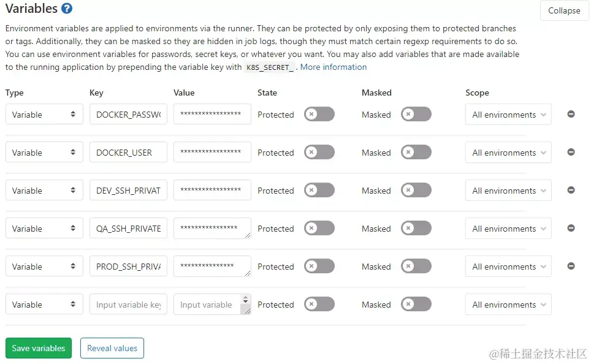Enable Masked for PROD_SSH_PRIVATE
The height and width of the screenshot is (364, 591).
(x=416, y=266)
